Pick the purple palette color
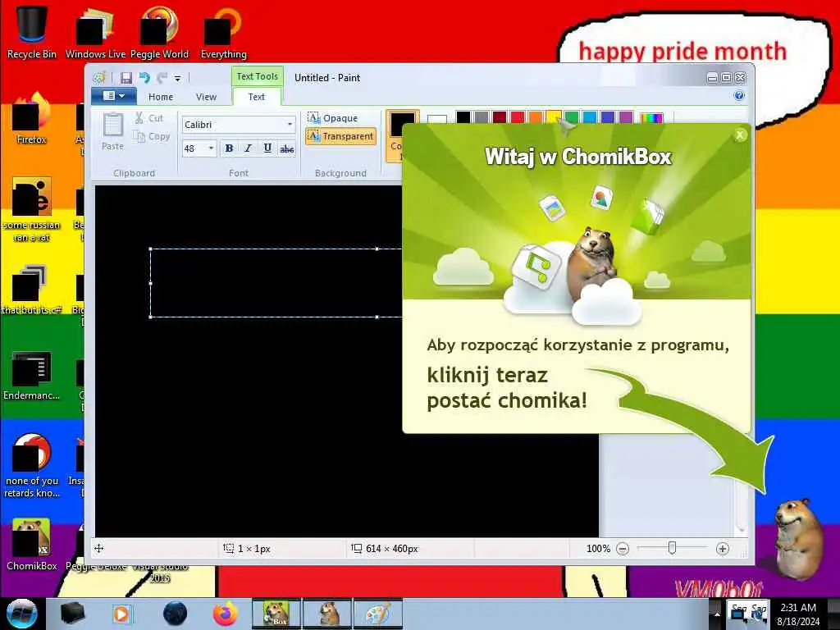 tap(626, 117)
